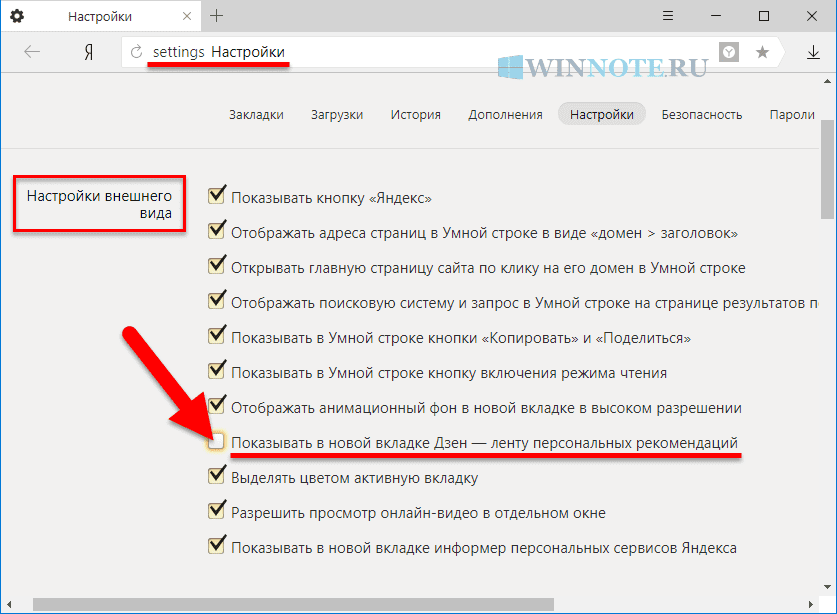Maximize the browser window
The height and width of the screenshot is (614, 837).
click(x=764, y=16)
